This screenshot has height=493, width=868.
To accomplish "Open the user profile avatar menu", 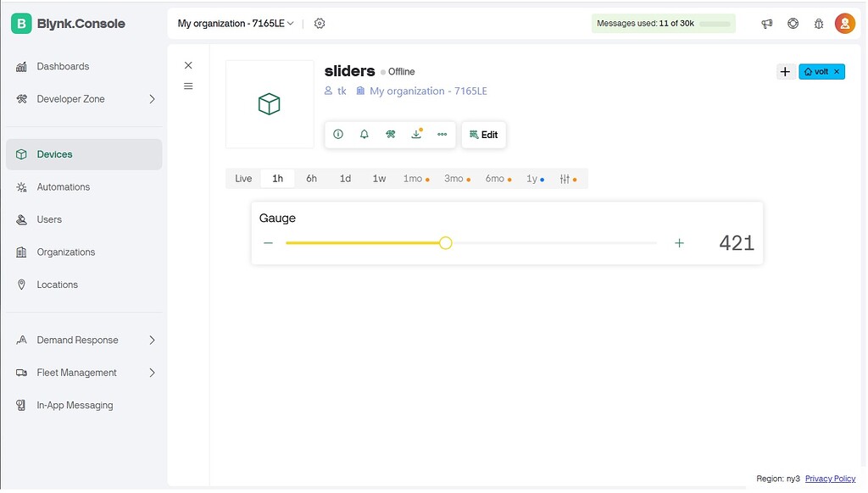I will (x=844, y=23).
